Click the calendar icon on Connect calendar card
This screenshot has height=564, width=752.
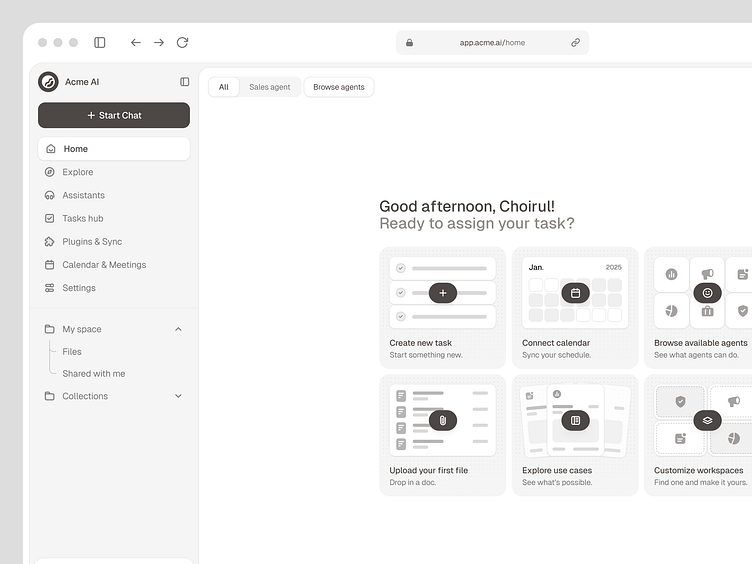pyautogui.click(x=575, y=293)
